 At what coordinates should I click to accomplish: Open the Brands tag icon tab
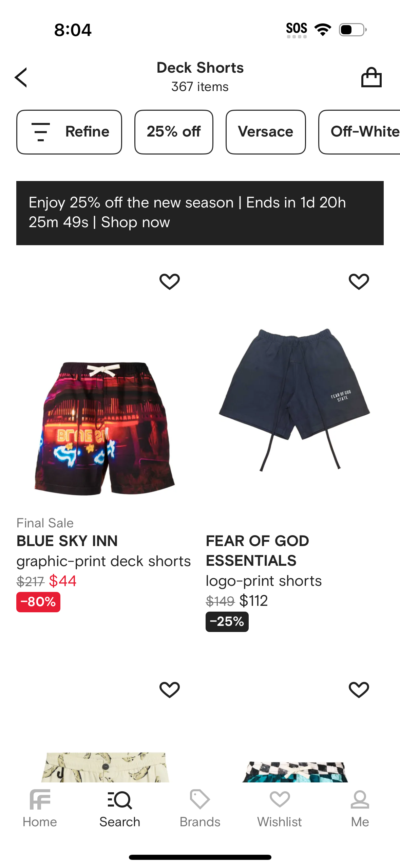pyautogui.click(x=200, y=809)
